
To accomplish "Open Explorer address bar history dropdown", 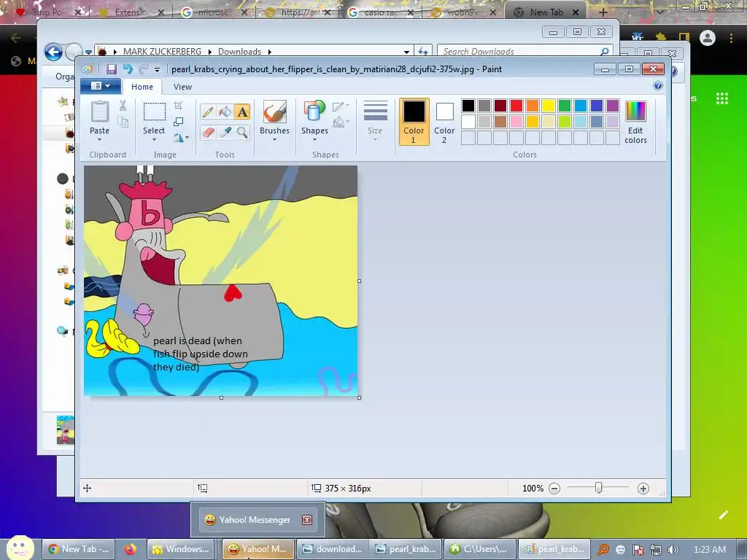I will (x=406, y=52).
